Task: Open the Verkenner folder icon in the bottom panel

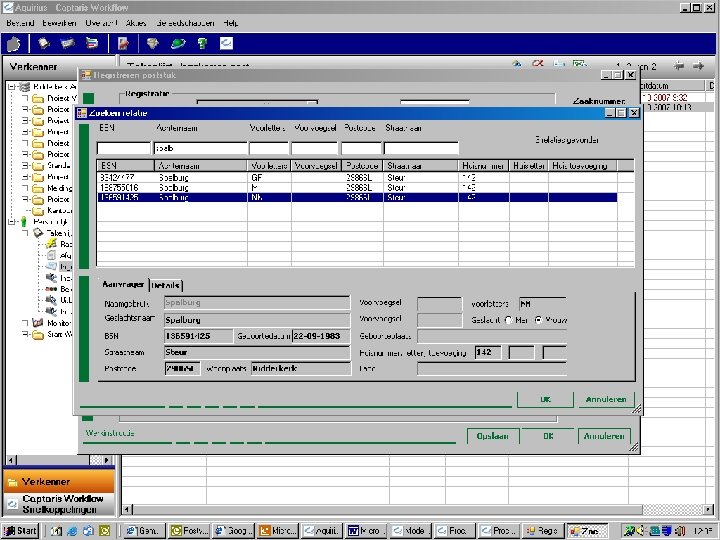Action: tap(12, 482)
